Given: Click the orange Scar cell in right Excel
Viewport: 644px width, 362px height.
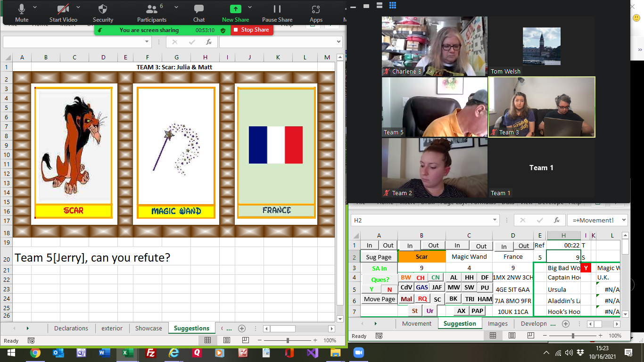Looking at the screenshot, I should click(x=421, y=257).
